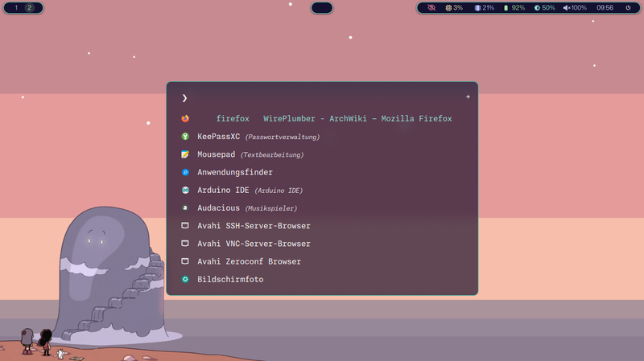
Task: Select the firefox WirePlumber ArchWiki window entry
Action: 322,118
